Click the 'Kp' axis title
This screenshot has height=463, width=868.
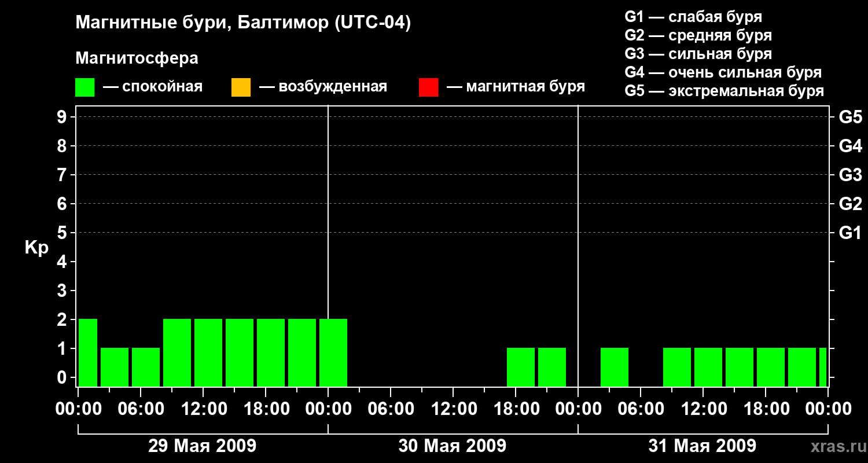coord(36,248)
